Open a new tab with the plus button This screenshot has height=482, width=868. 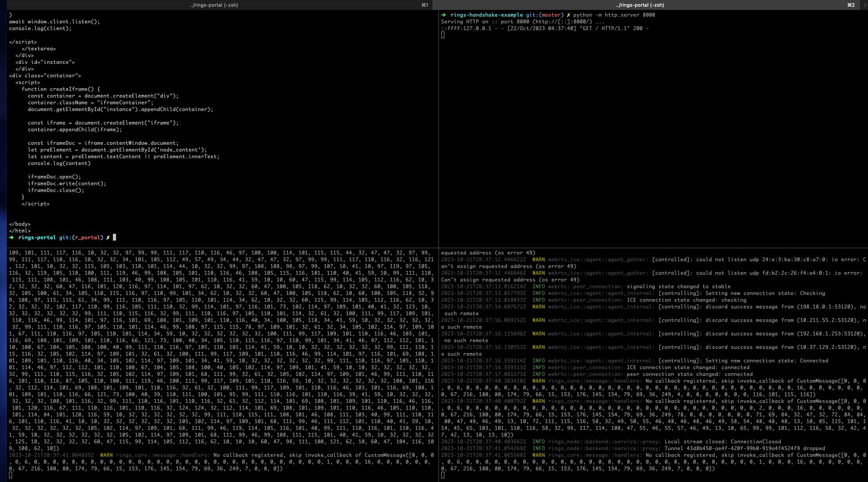coord(864,5)
